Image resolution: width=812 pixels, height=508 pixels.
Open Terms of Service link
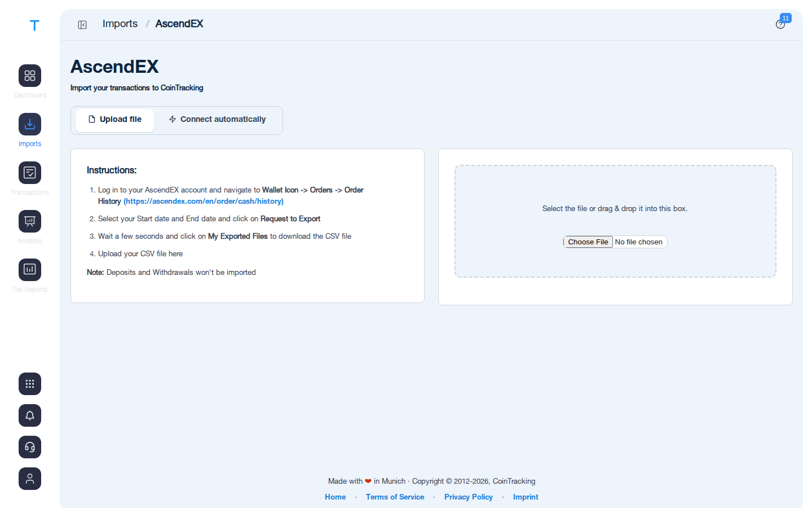[395, 497]
